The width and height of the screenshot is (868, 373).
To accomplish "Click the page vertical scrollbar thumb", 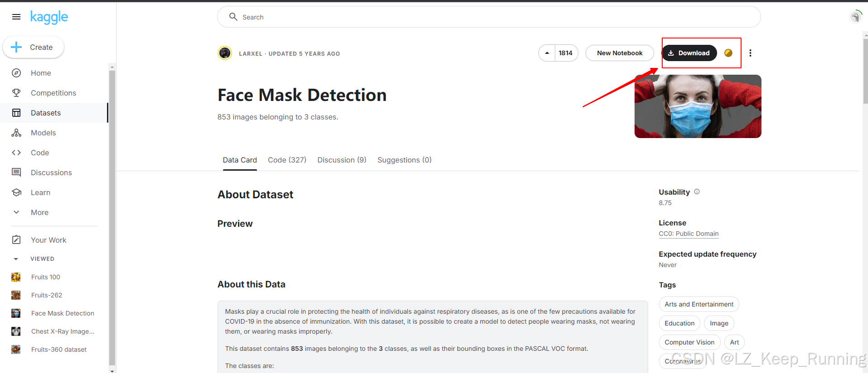I will click(865, 72).
